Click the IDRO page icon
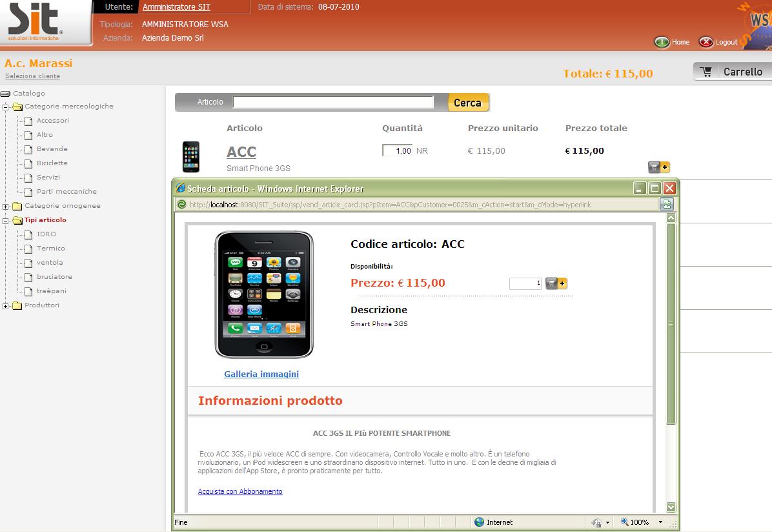Viewport: 772px width, 532px height. (x=28, y=235)
